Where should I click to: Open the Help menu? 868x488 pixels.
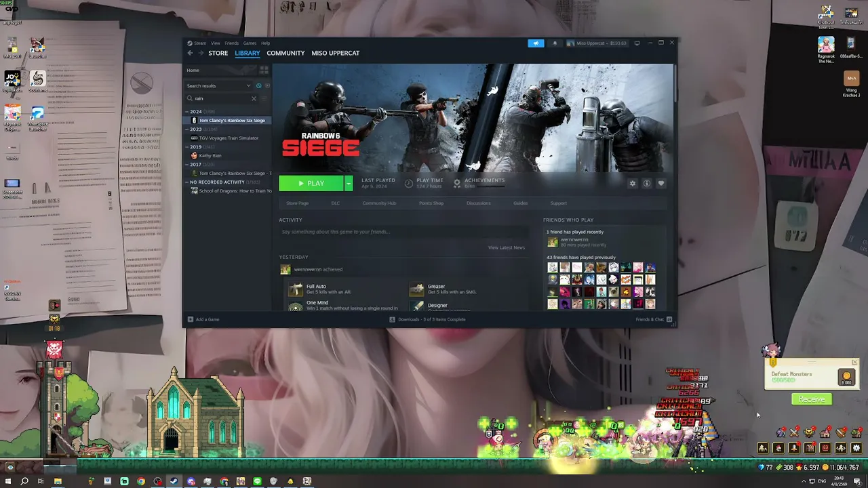point(265,43)
